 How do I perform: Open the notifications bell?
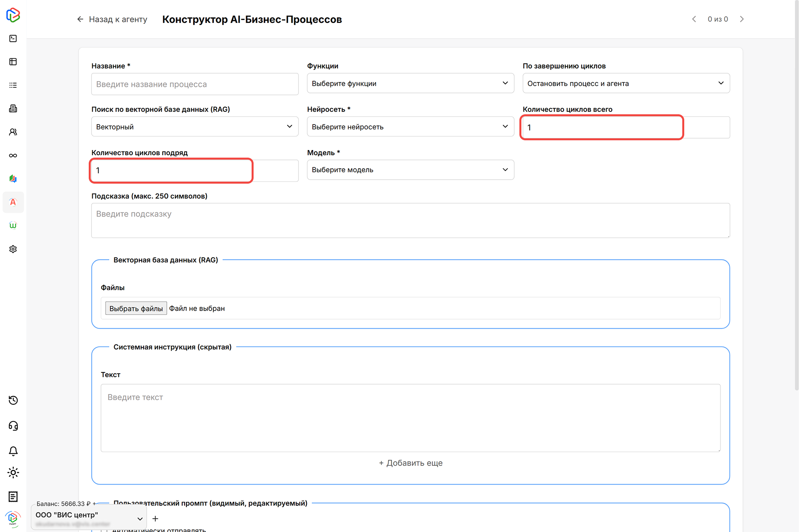click(13, 451)
